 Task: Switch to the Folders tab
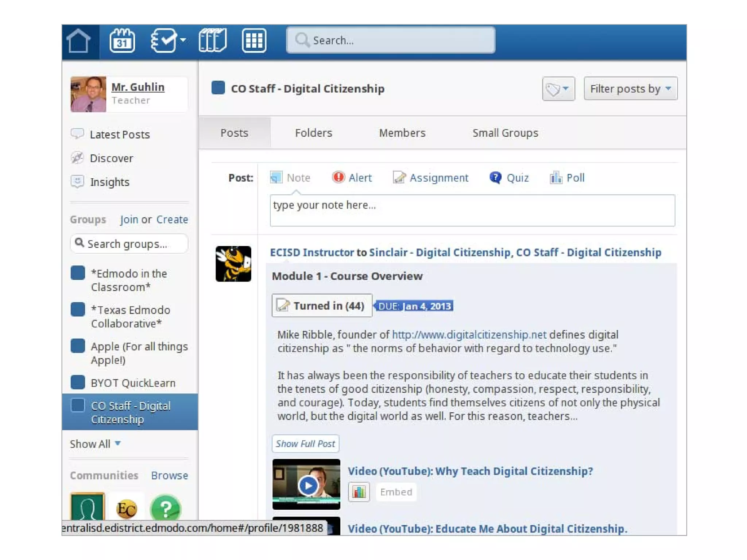point(313,133)
